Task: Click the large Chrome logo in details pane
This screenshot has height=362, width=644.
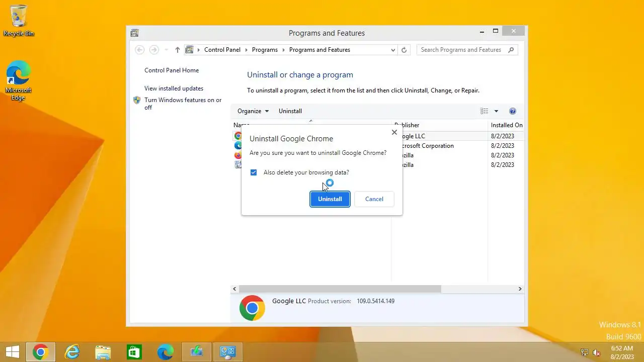Action: click(252, 308)
